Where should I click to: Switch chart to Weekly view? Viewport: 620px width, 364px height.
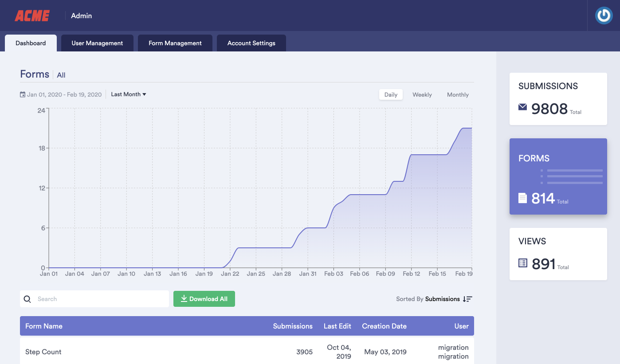click(422, 94)
